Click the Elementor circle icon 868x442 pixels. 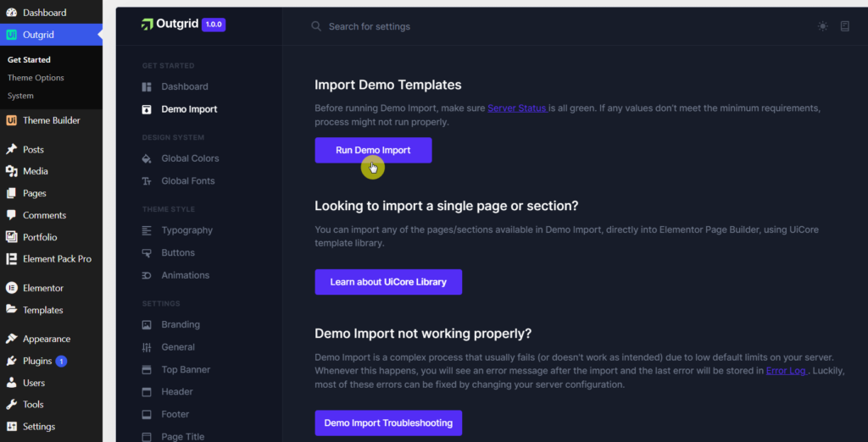click(11, 288)
